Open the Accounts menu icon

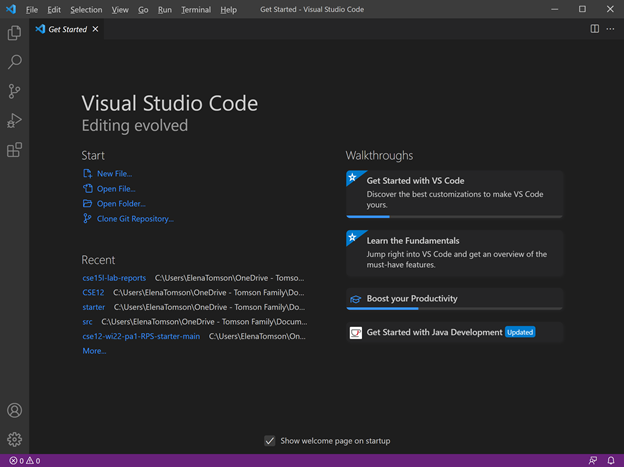pos(14,410)
